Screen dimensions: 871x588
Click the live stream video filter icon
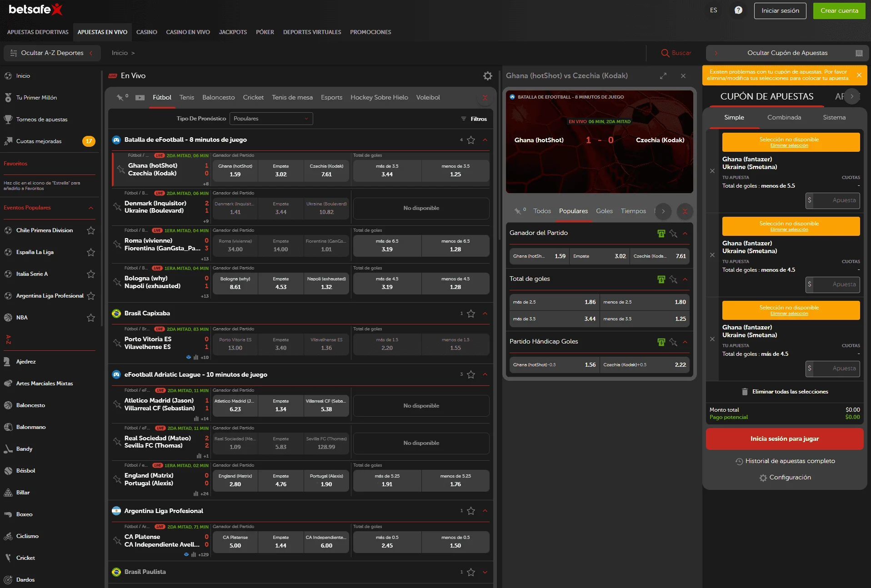click(x=140, y=98)
